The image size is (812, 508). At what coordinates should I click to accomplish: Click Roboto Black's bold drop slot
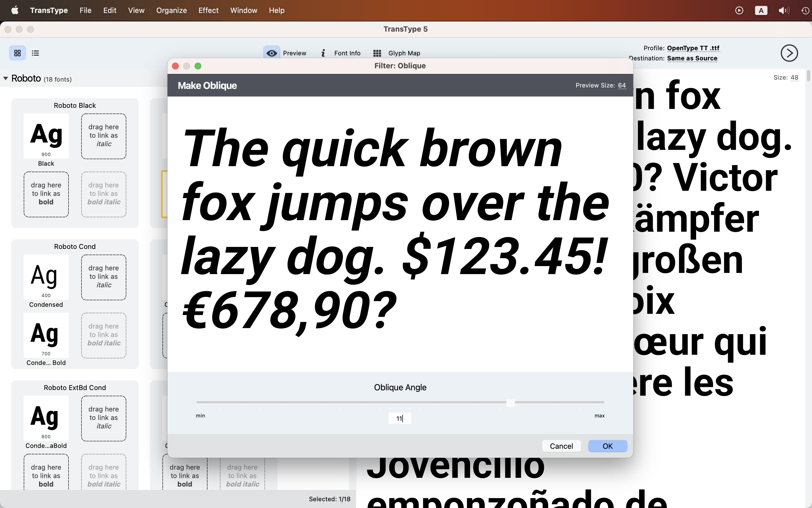pyautogui.click(x=46, y=194)
